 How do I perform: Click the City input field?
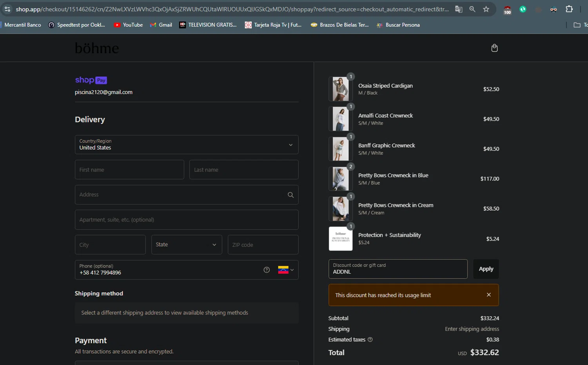click(x=110, y=245)
